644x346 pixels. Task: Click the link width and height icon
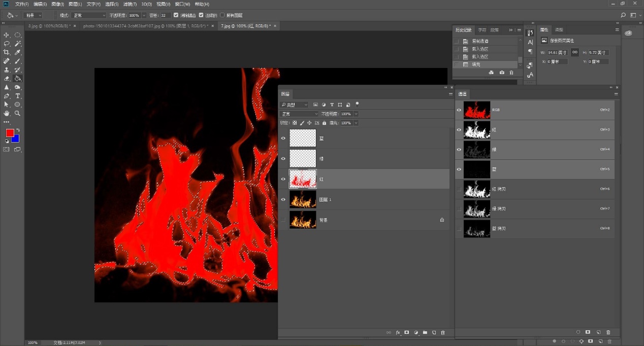(x=574, y=52)
